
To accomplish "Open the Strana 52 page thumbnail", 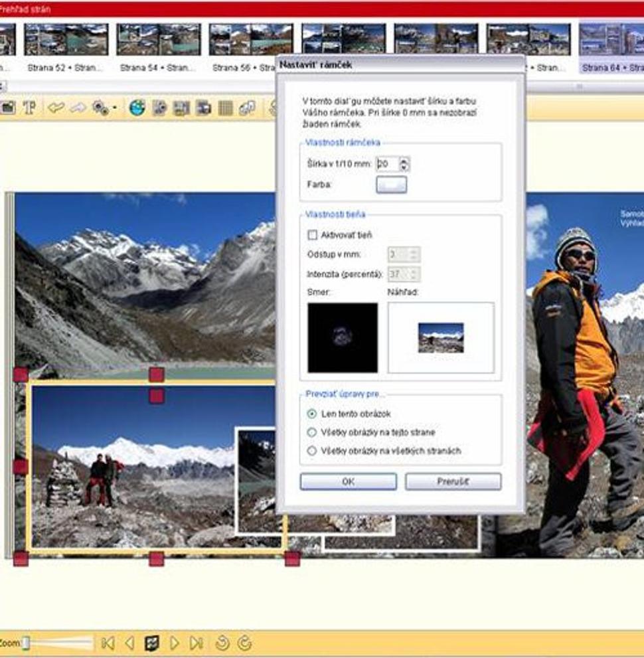I will tap(66, 39).
